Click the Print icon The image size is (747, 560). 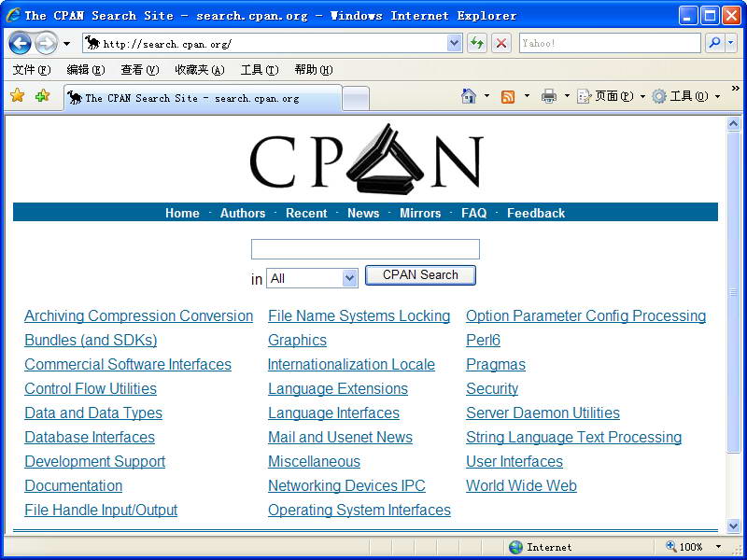tap(549, 97)
